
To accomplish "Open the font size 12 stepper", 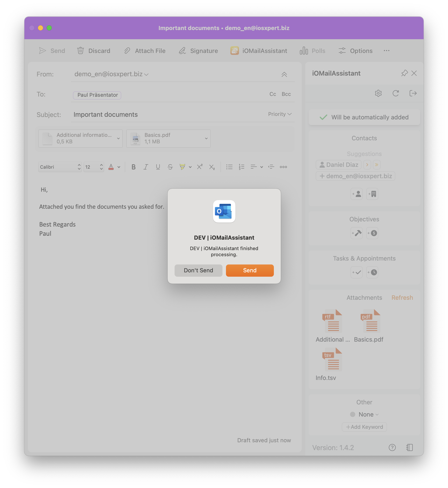I will (94, 167).
